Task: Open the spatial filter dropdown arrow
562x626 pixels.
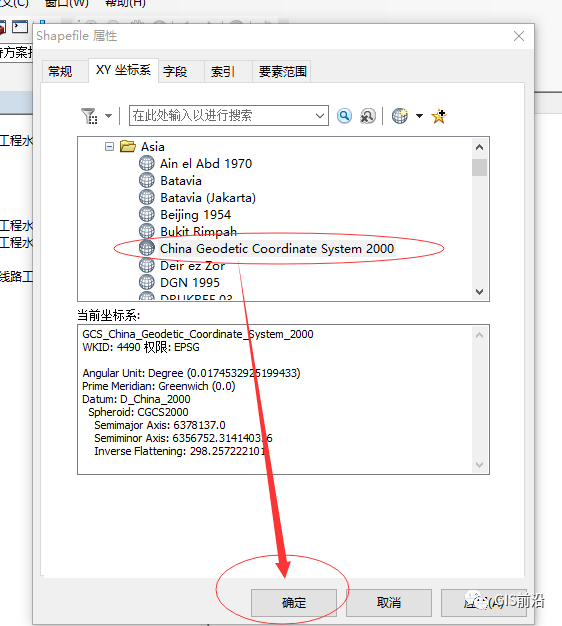Action: [108, 116]
